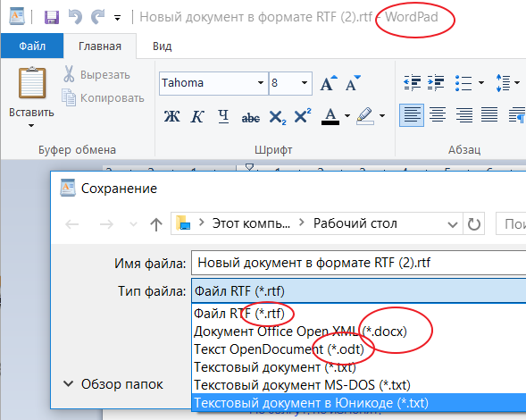Click the decrease indent icon
Image resolution: width=526 pixels, height=420 pixels.
(x=413, y=82)
